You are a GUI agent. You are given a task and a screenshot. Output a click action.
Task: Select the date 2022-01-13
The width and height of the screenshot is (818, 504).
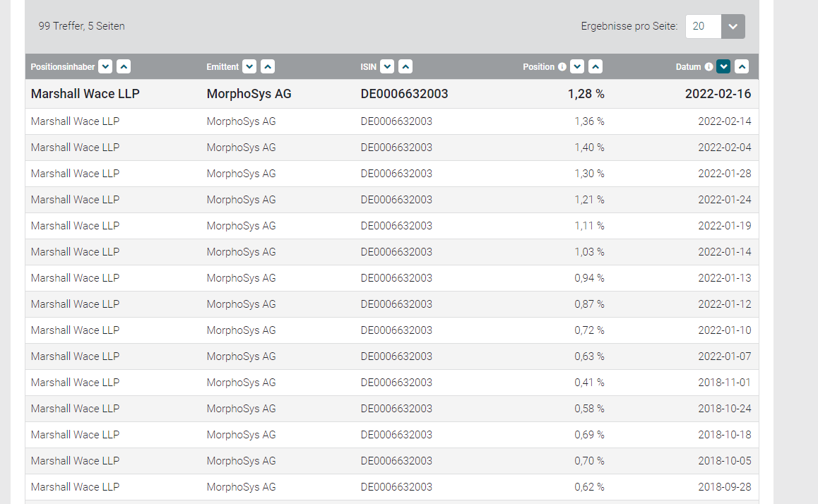725,278
